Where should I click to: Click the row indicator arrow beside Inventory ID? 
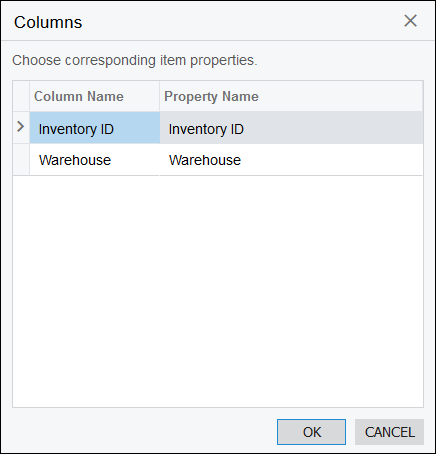click(x=21, y=126)
